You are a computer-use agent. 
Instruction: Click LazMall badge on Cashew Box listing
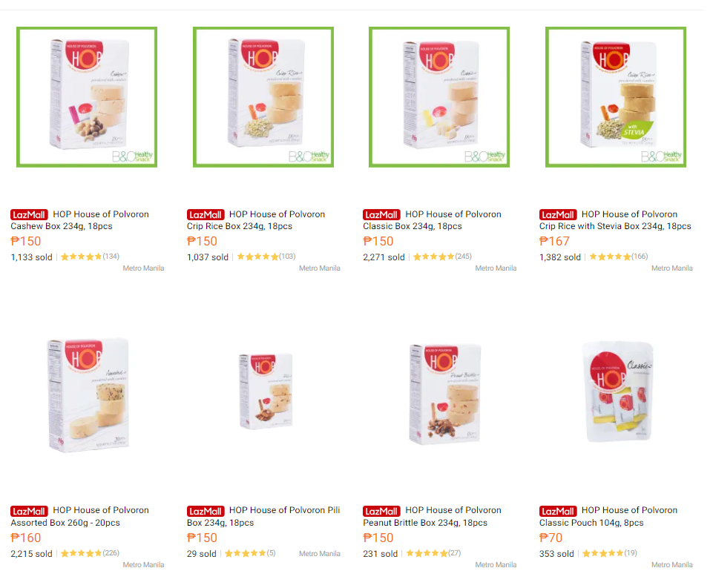[29, 214]
